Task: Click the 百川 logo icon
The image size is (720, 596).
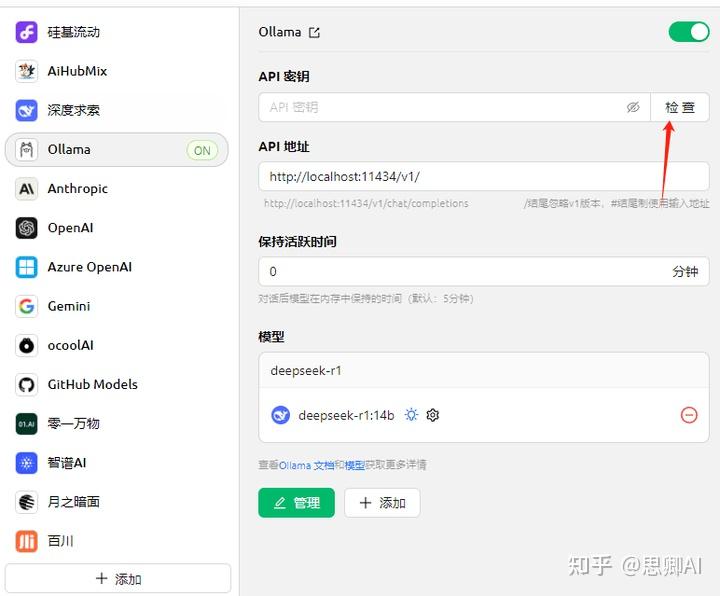Action: 26,541
